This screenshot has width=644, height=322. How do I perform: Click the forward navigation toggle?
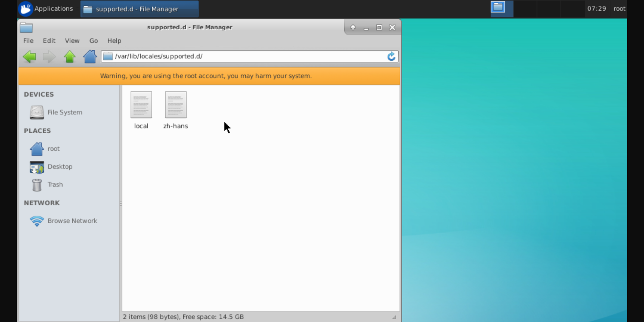click(49, 56)
